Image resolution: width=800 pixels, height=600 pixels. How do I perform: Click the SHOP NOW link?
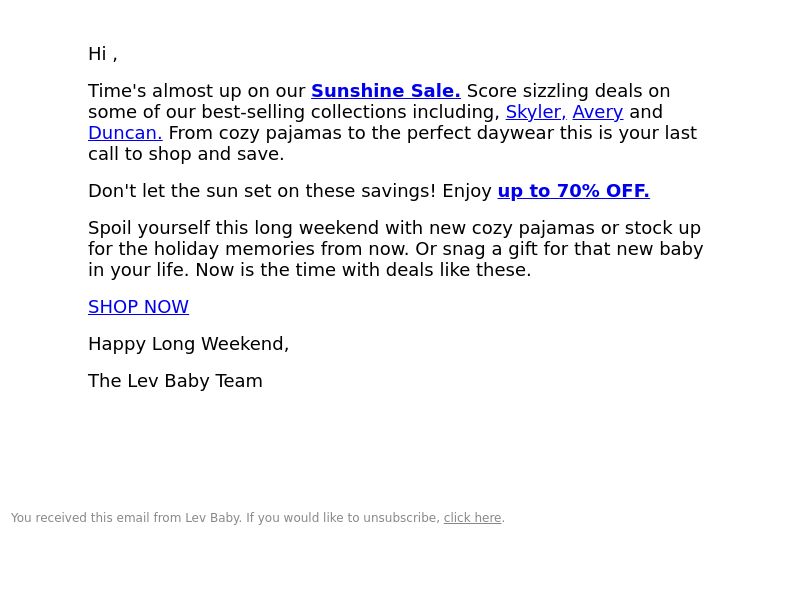tap(138, 307)
